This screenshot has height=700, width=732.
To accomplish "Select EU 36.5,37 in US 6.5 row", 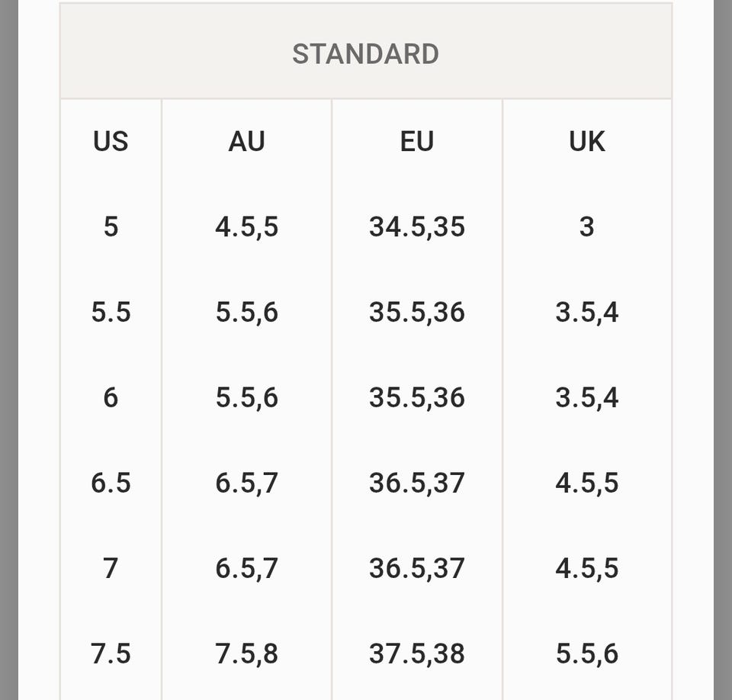I will pos(416,483).
